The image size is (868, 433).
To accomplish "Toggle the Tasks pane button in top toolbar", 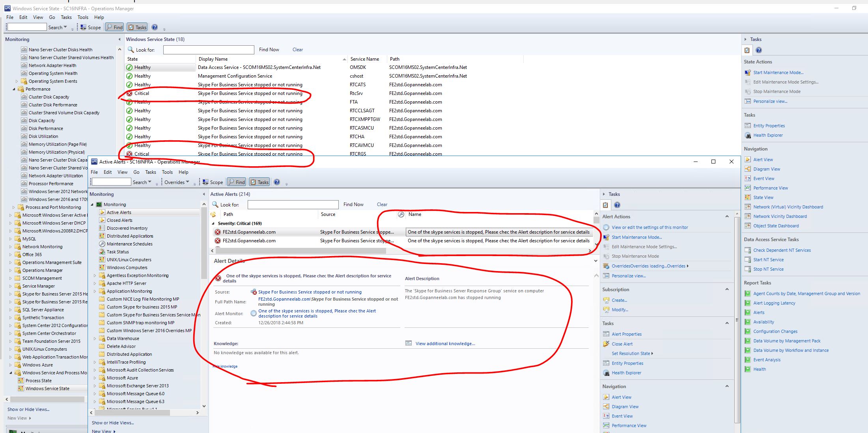I will point(137,27).
